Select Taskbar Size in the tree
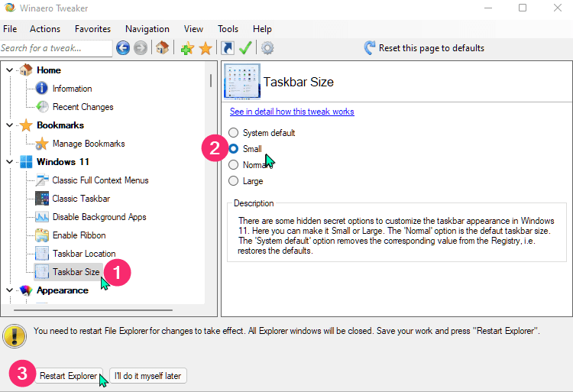 [x=76, y=272]
